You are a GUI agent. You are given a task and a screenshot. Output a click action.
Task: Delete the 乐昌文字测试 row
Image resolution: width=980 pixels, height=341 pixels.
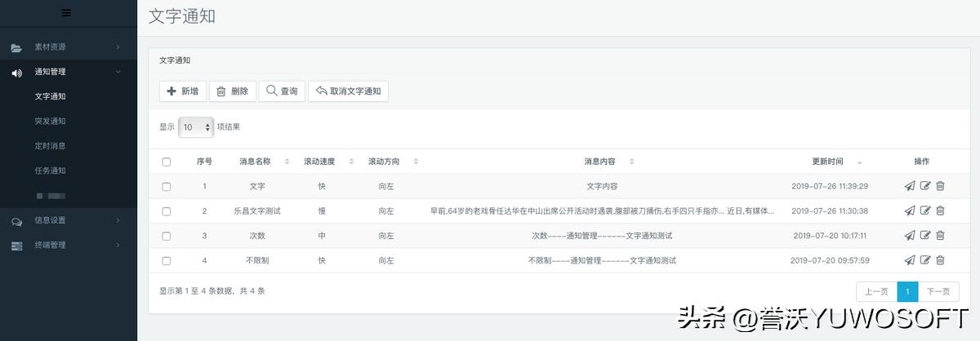click(940, 210)
